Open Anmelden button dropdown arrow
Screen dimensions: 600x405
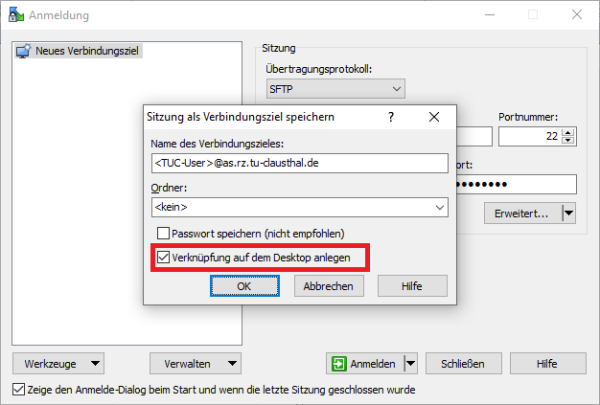coord(410,363)
